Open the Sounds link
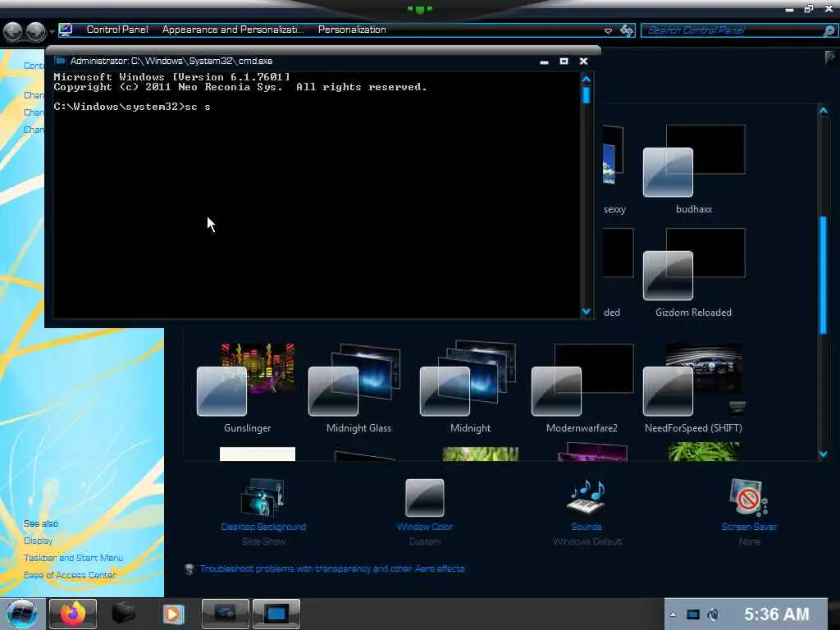Image resolution: width=840 pixels, height=630 pixels. (x=587, y=527)
